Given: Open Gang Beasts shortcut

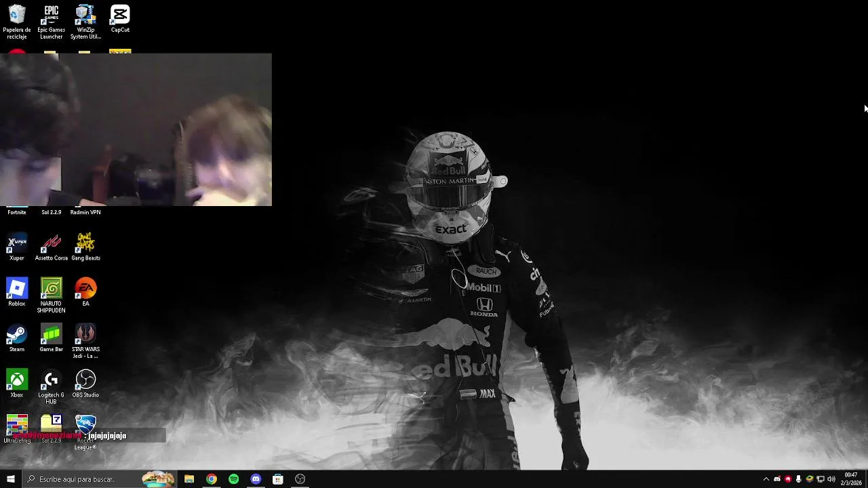Looking at the screenshot, I should point(85,247).
